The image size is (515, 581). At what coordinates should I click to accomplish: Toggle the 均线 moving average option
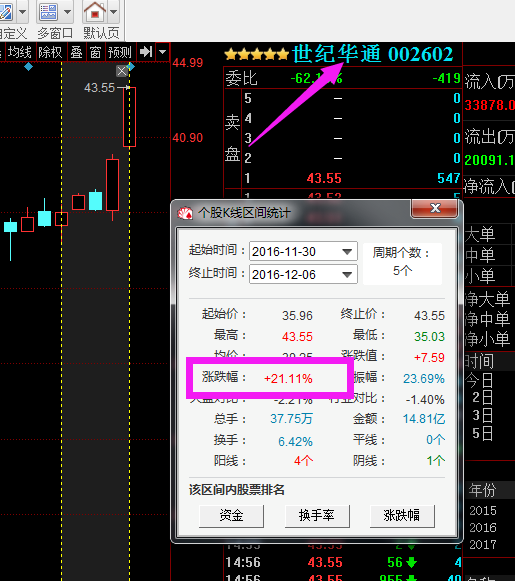20,52
